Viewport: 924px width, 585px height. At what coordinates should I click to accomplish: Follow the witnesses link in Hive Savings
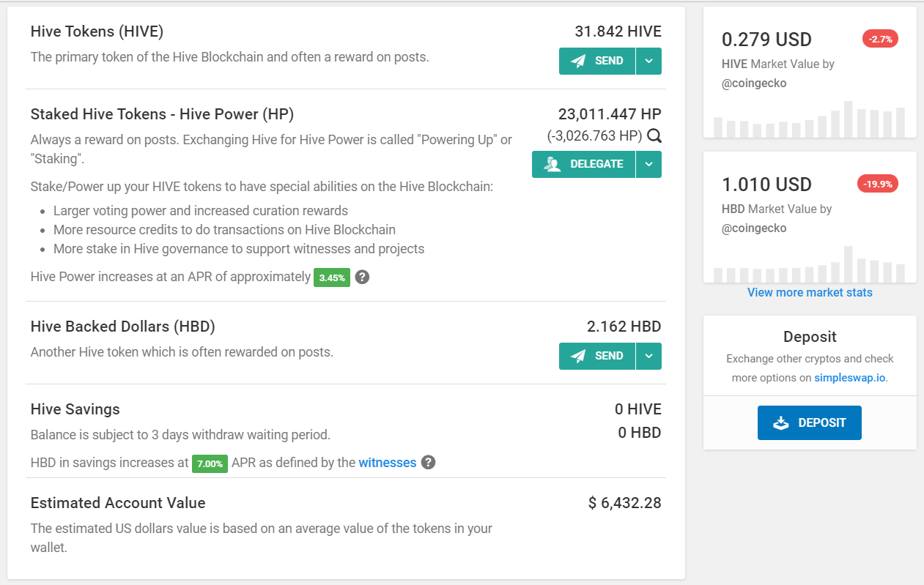point(388,463)
